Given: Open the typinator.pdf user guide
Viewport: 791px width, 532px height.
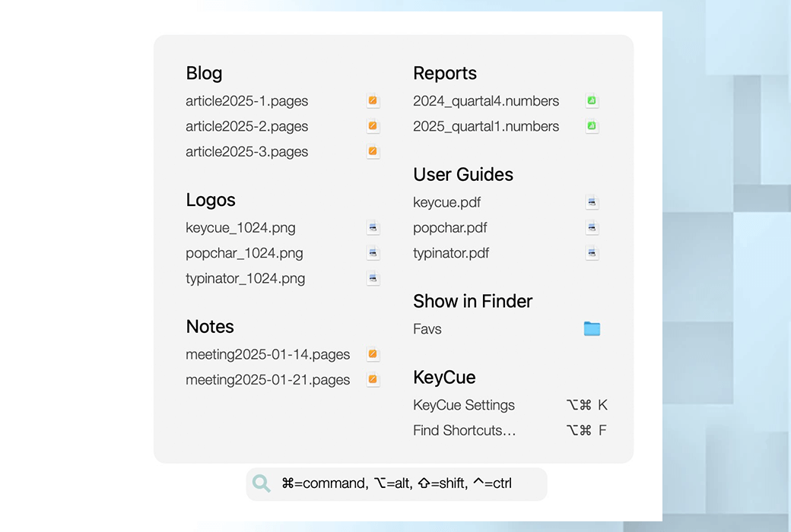Looking at the screenshot, I should click(451, 253).
